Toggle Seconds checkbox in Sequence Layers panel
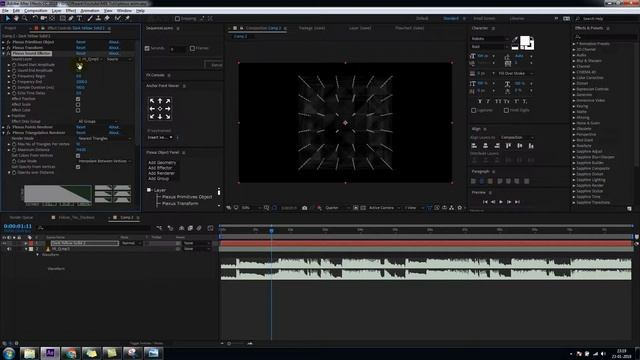This screenshot has height=360, width=640. 147,48
